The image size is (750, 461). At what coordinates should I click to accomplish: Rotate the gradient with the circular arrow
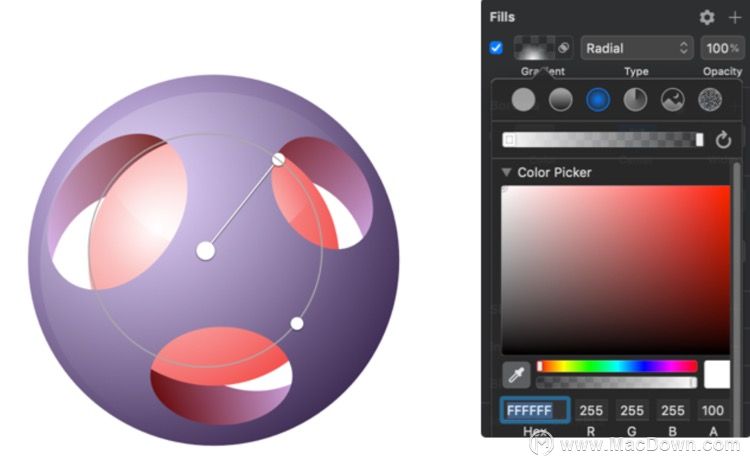tap(723, 140)
